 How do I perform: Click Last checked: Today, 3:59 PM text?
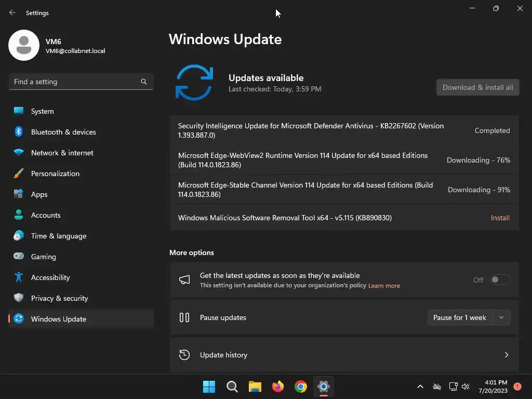click(x=275, y=89)
